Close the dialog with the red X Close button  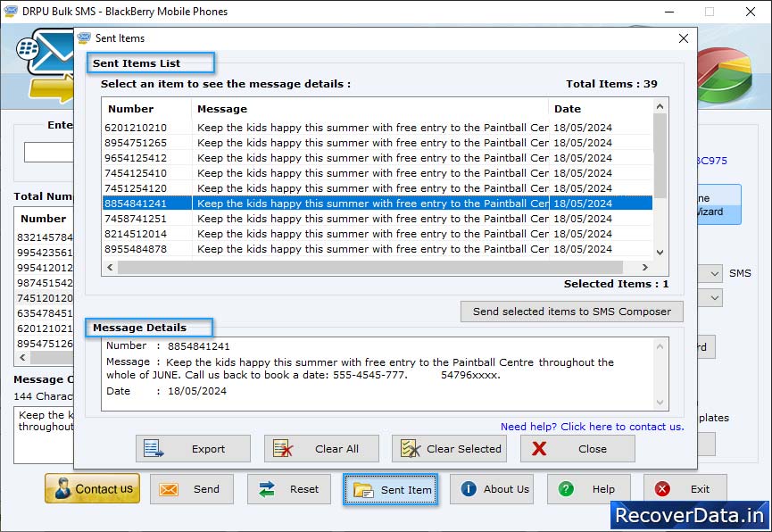(x=577, y=449)
